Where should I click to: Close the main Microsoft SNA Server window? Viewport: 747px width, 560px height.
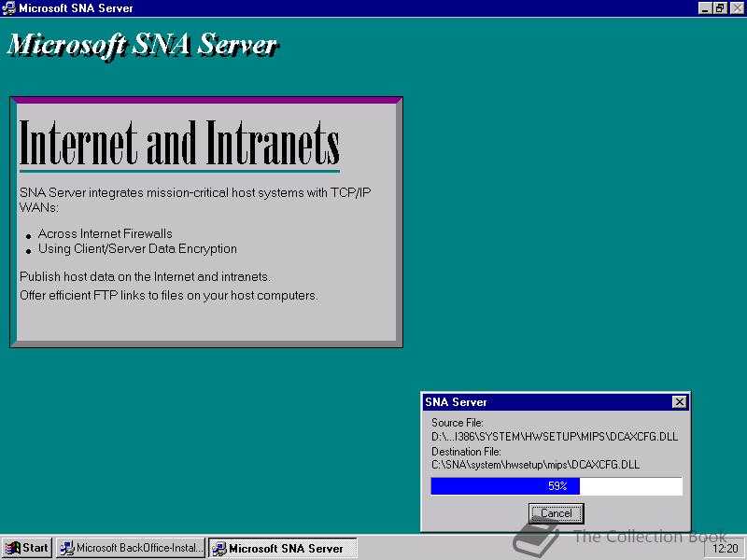(737, 8)
